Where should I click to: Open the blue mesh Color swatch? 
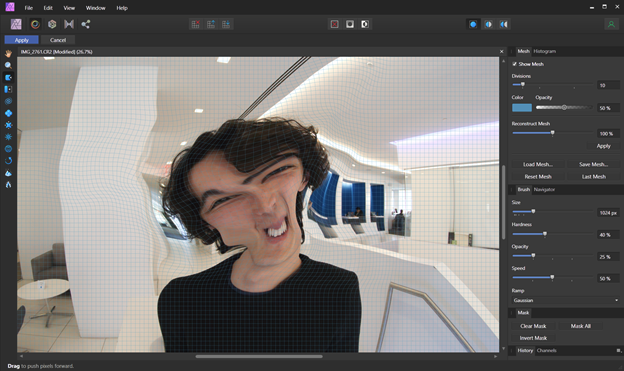tap(522, 108)
